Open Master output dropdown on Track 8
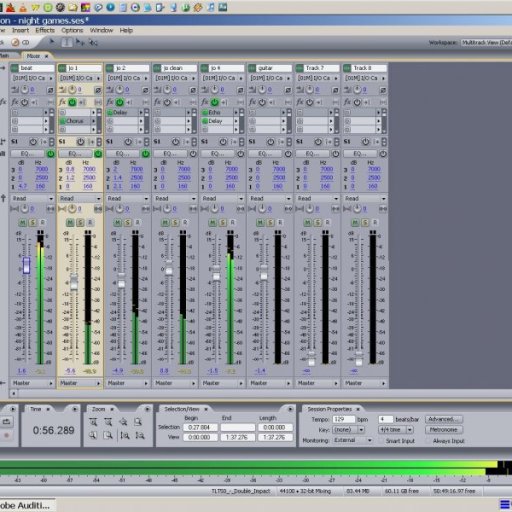The width and height of the screenshot is (512, 512). tap(365, 383)
